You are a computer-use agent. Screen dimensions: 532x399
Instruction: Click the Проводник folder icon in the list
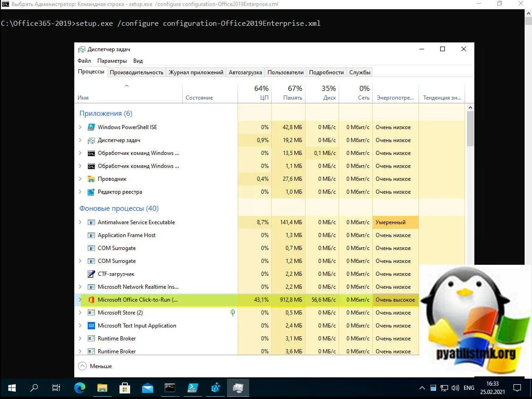pyautogui.click(x=91, y=179)
